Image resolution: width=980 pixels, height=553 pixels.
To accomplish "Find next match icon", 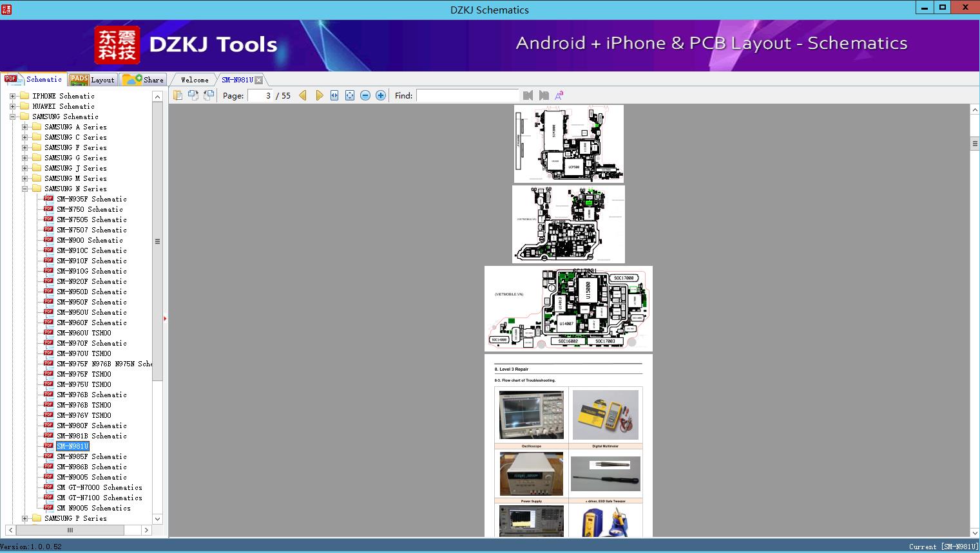I will click(544, 95).
